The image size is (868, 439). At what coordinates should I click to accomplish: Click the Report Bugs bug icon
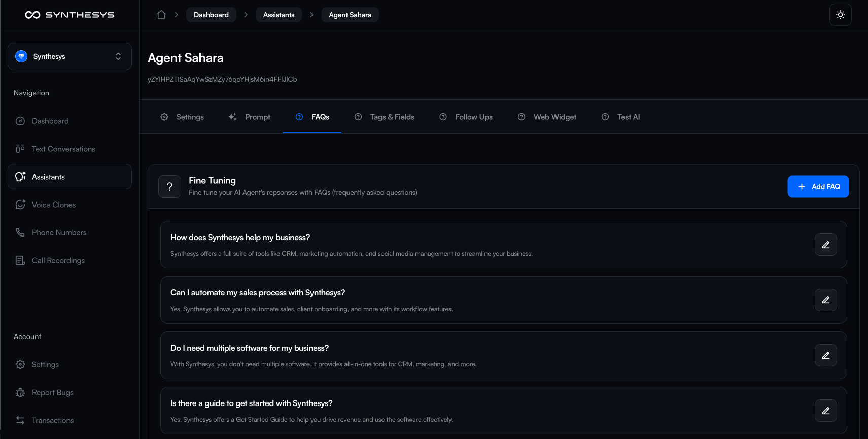[20, 392]
